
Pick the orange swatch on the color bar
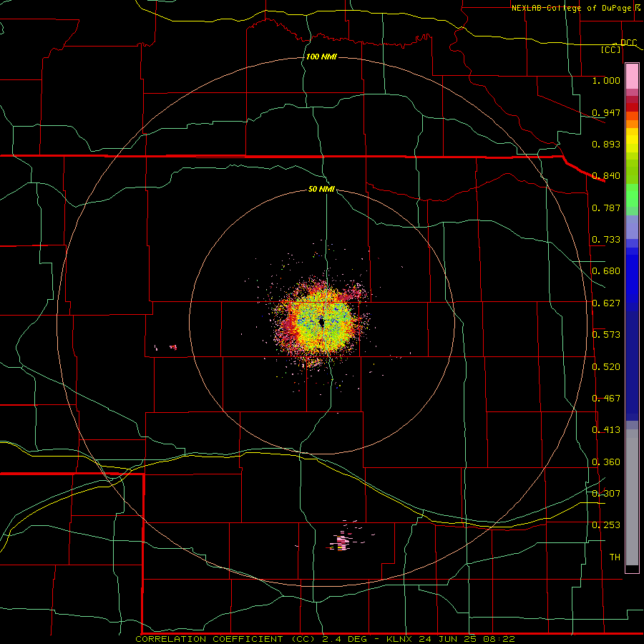coord(632,124)
